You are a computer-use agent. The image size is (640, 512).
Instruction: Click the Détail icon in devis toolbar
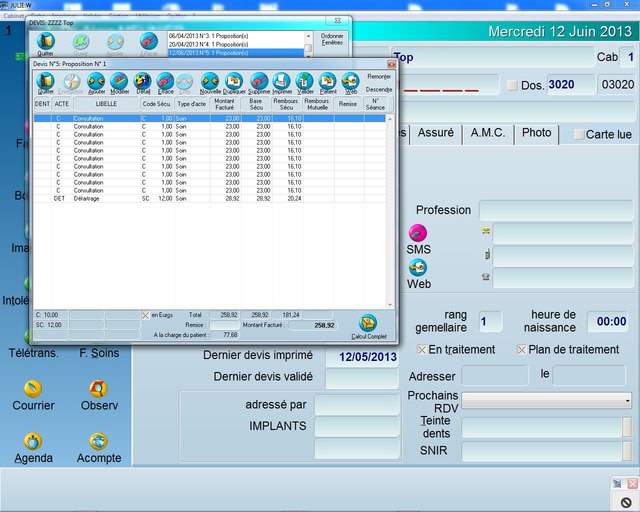(x=143, y=82)
